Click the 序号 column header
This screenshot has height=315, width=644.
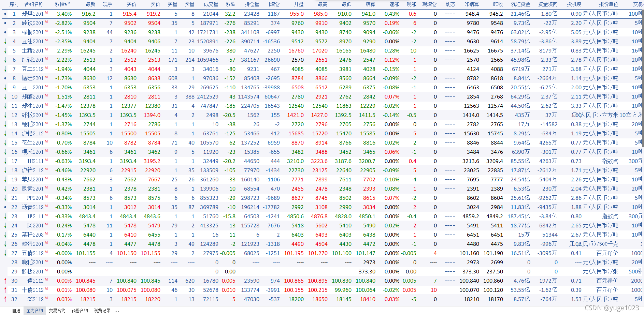click(x=14, y=4)
